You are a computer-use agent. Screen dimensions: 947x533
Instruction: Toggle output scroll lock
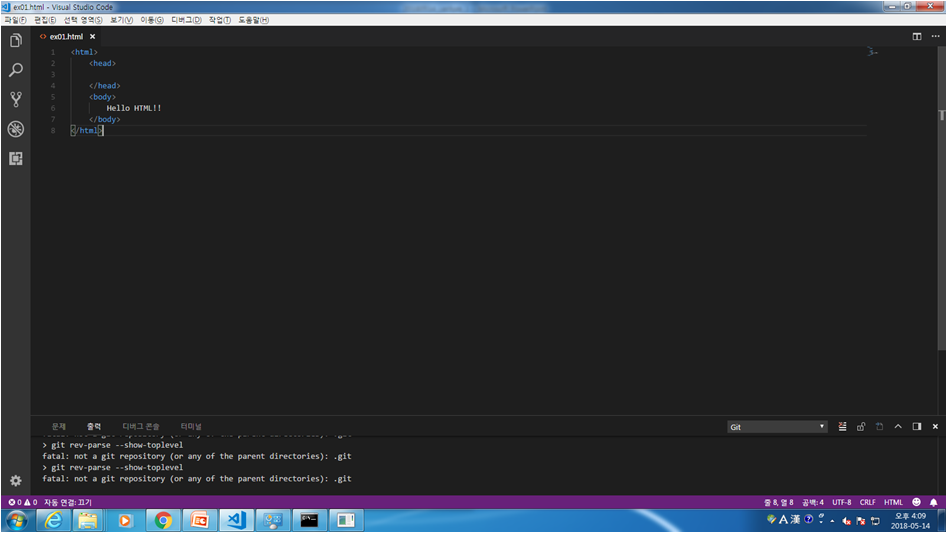(x=861, y=426)
